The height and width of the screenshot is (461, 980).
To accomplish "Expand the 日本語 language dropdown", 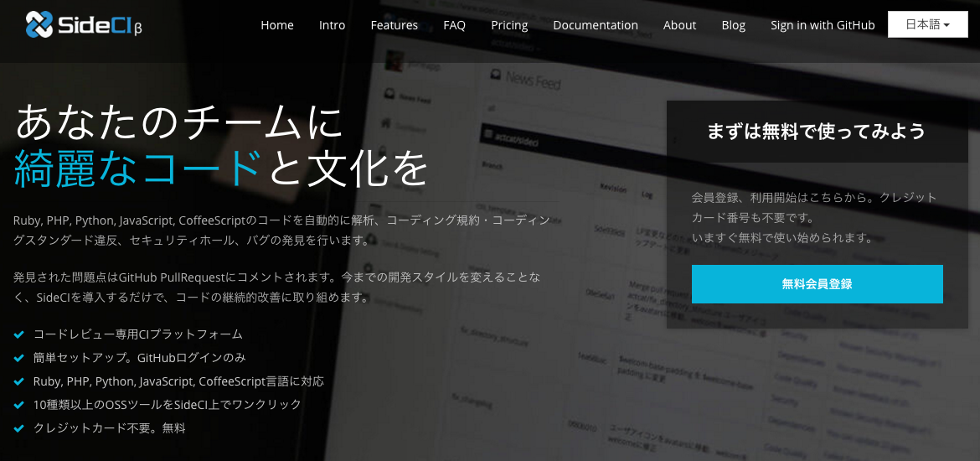I will [x=927, y=24].
